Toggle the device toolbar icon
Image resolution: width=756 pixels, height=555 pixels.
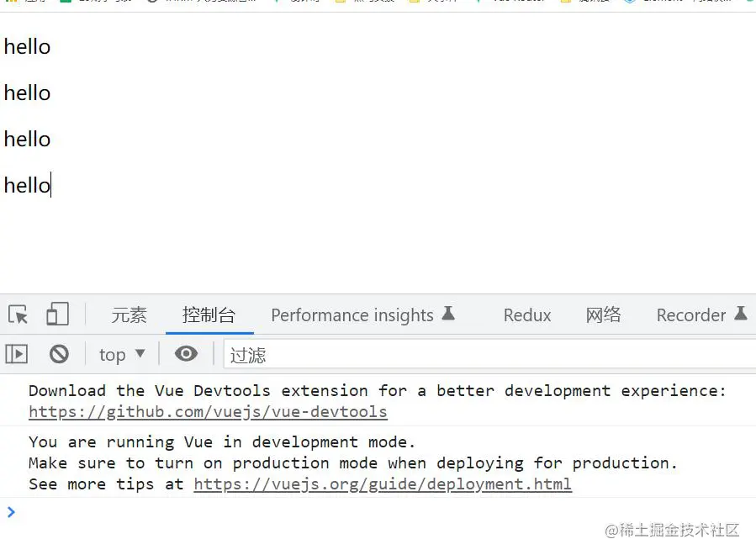pos(58,314)
